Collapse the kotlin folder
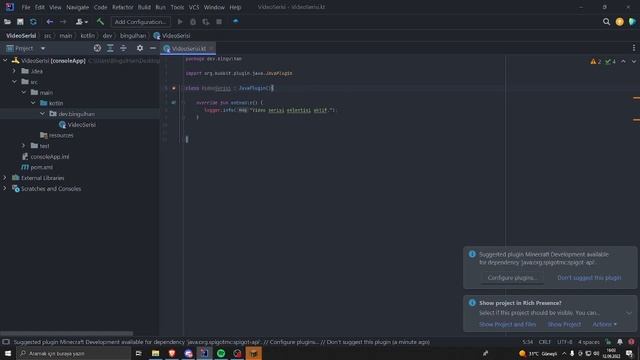Viewport: 640px width, 360px height. [x=33, y=103]
